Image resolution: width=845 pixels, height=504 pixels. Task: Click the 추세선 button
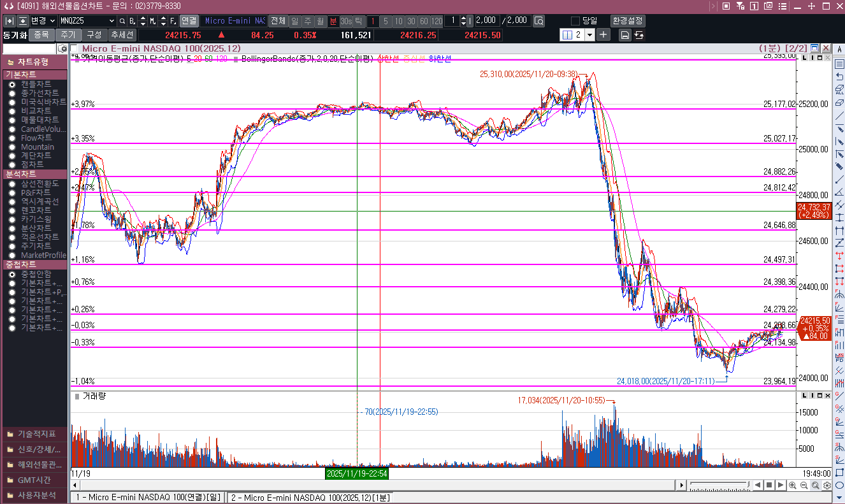pyautogui.click(x=121, y=35)
